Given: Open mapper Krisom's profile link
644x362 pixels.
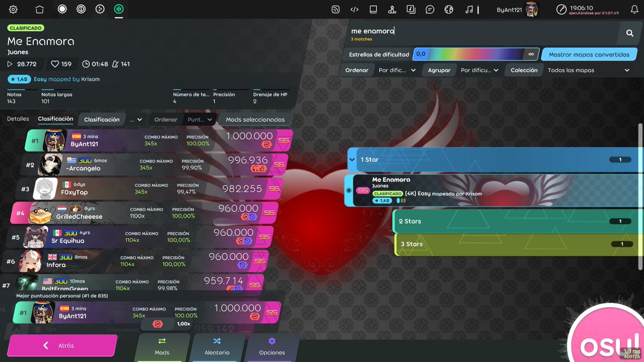Looking at the screenshot, I should coord(90,79).
